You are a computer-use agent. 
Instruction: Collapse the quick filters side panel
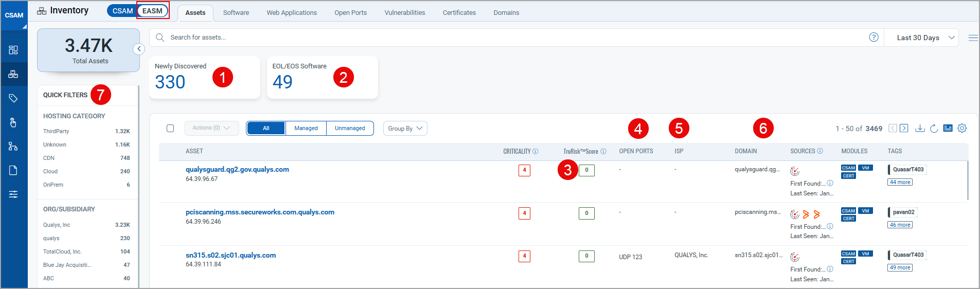[139, 49]
